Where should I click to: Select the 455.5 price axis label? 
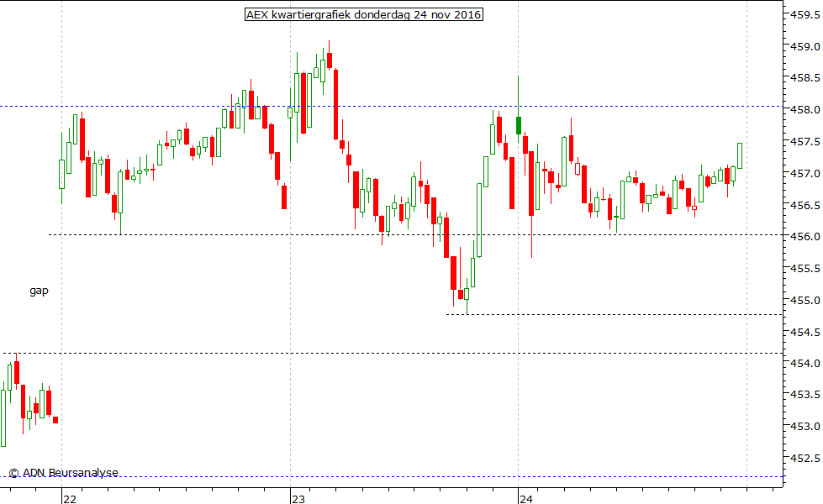click(805, 269)
